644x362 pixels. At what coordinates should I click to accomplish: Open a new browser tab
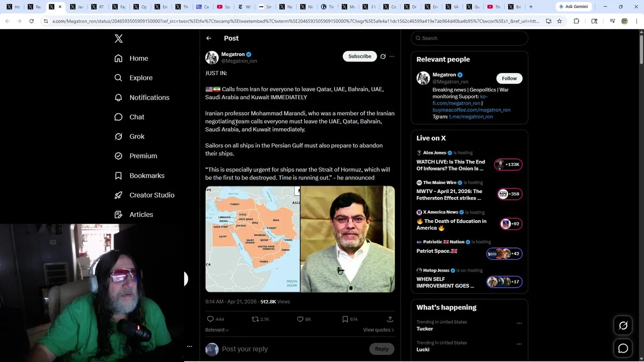(x=531, y=7)
